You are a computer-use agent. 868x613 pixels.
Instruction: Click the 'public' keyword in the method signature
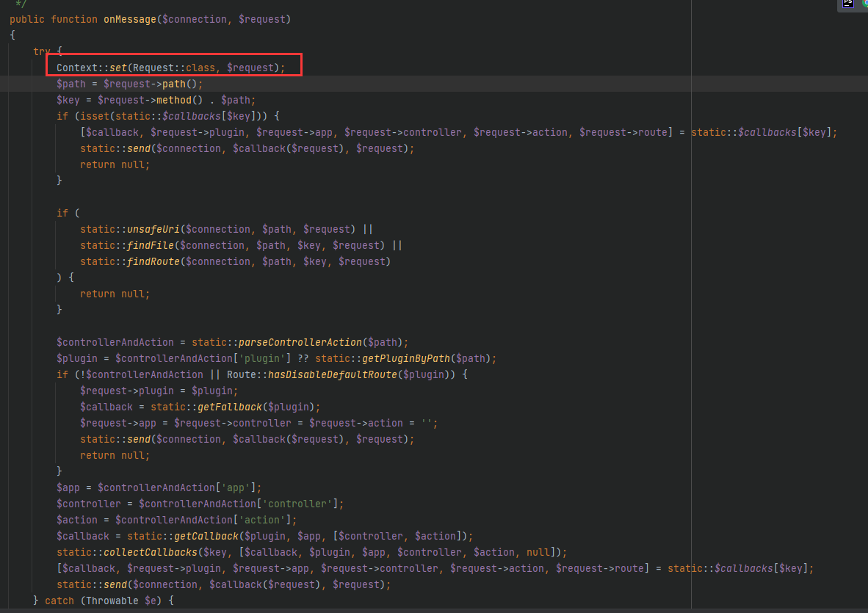click(x=27, y=19)
